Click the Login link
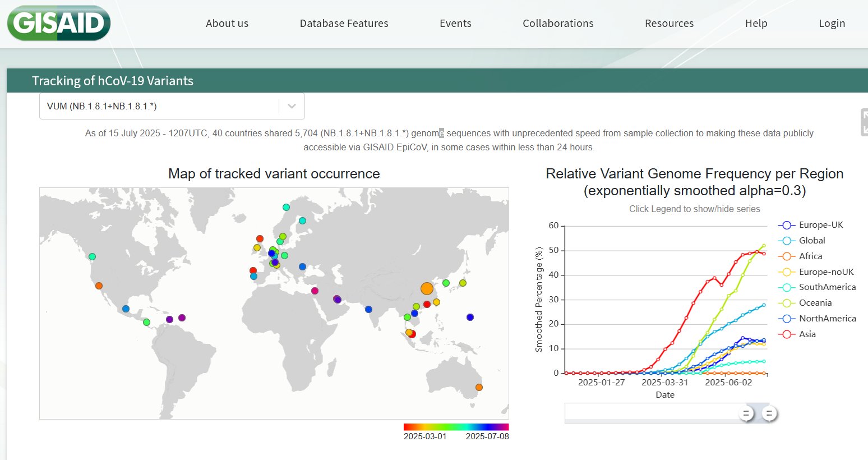Screen dimensions: 868x460 [x=832, y=24]
